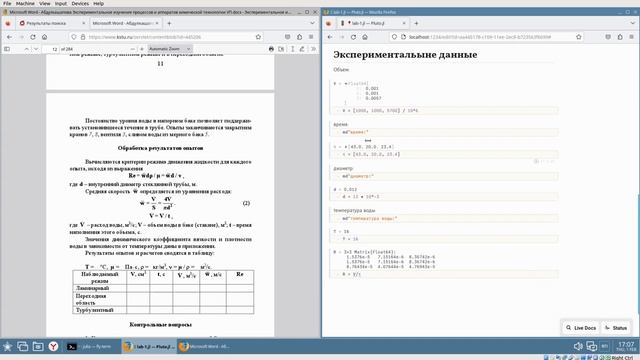Open the VirtualBox Input menu
The width and height of the screenshot is (640, 360).
point(61,3)
